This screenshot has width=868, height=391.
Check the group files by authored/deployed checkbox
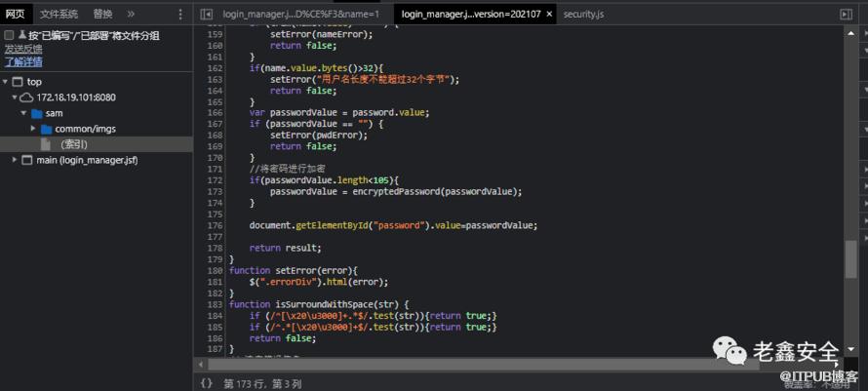[x=9, y=35]
